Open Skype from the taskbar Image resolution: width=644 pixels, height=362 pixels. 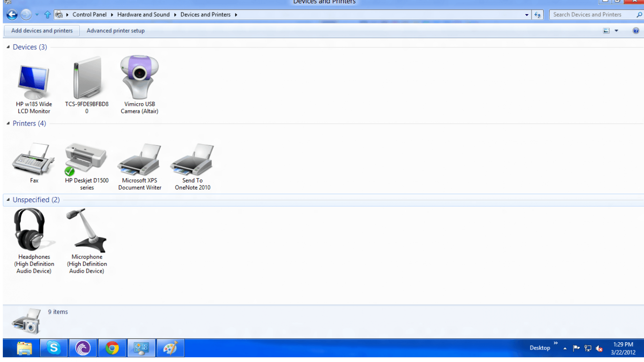pyautogui.click(x=54, y=348)
